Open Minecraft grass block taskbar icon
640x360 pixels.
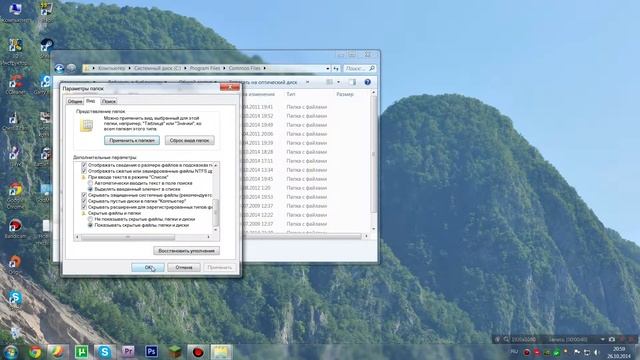click(x=175, y=351)
